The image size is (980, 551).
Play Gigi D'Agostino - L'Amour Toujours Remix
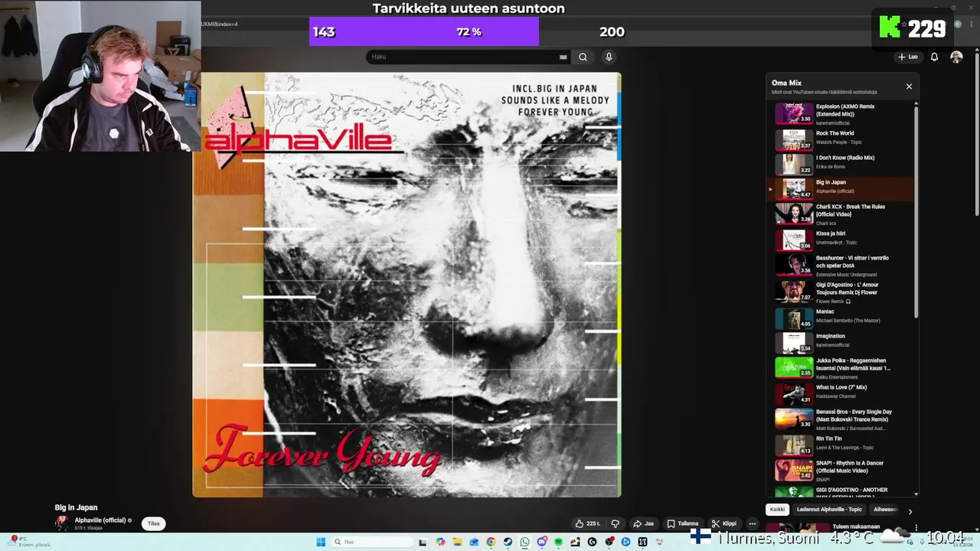tap(841, 292)
